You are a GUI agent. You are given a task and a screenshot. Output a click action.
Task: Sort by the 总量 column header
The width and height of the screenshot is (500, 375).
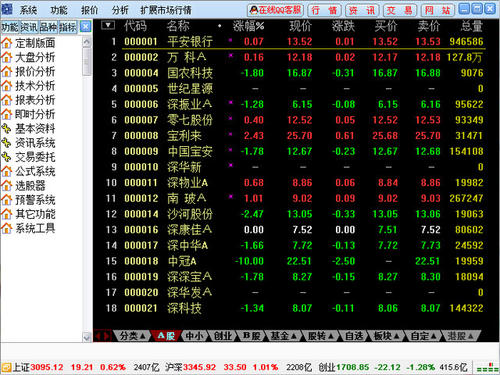[472, 26]
